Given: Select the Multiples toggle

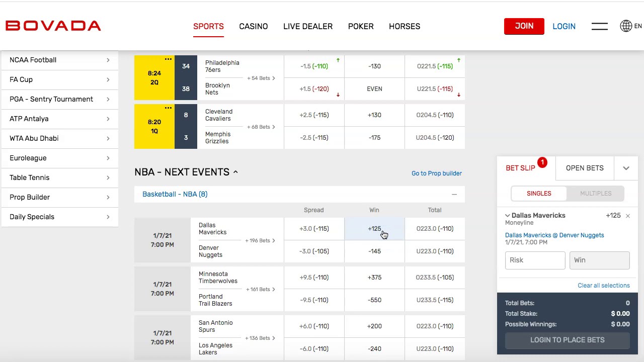Looking at the screenshot, I should coord(596,194).
